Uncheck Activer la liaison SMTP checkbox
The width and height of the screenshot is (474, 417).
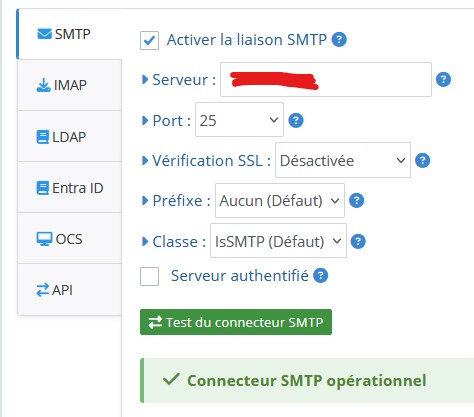pyautogui.click(x=149, y=40)
